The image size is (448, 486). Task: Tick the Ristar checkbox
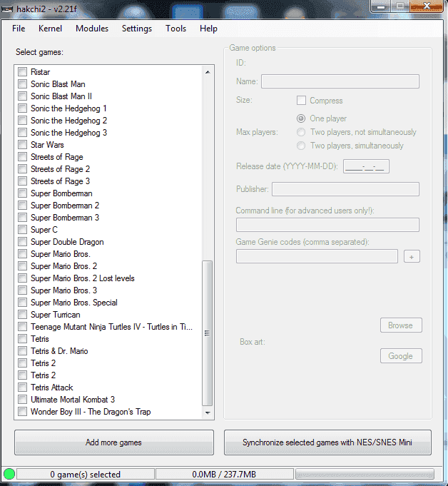tap(22, 72)
